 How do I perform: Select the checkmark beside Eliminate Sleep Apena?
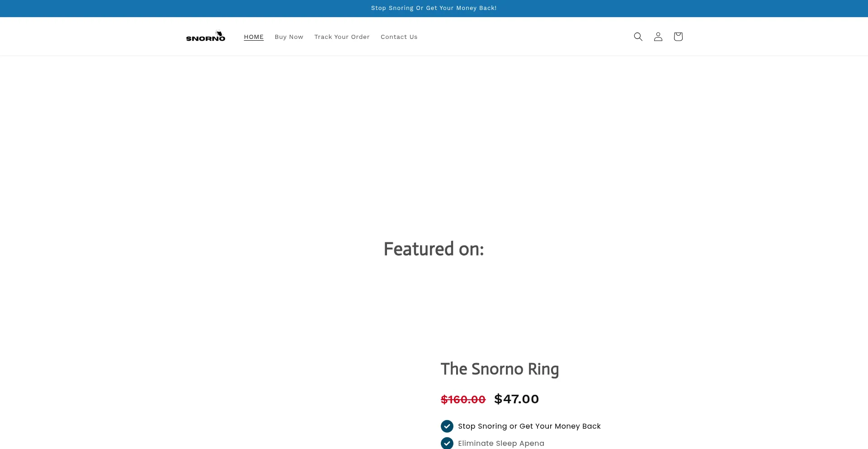(447, 443)
